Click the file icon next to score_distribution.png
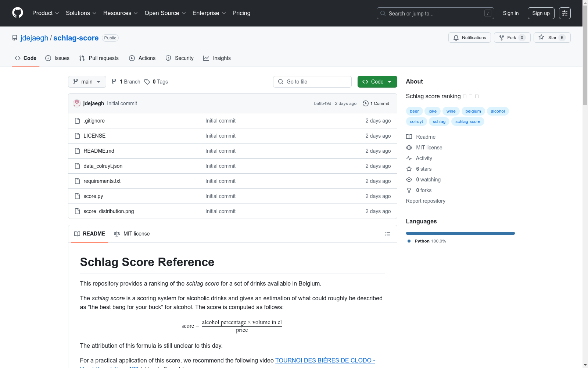 (77, 211)
